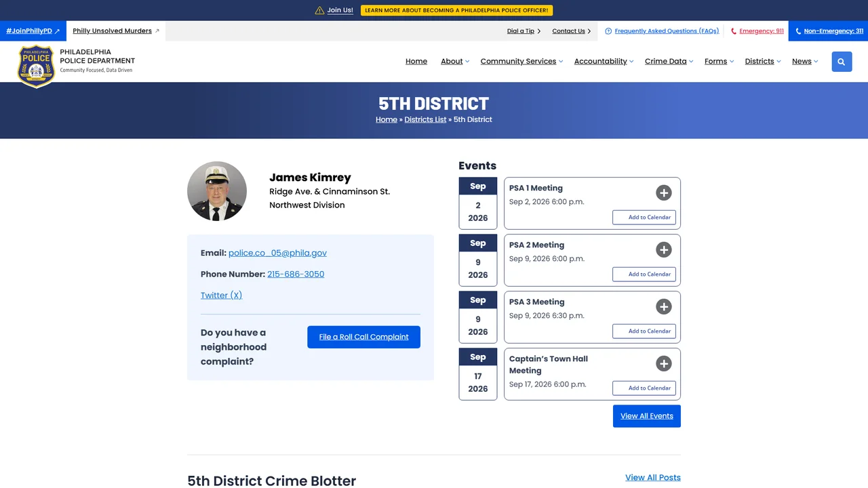Image resolution: width=868 pixels, height=488 pixels.
Task: Open the Crime Data dropdown
Action: pos(669,61)
